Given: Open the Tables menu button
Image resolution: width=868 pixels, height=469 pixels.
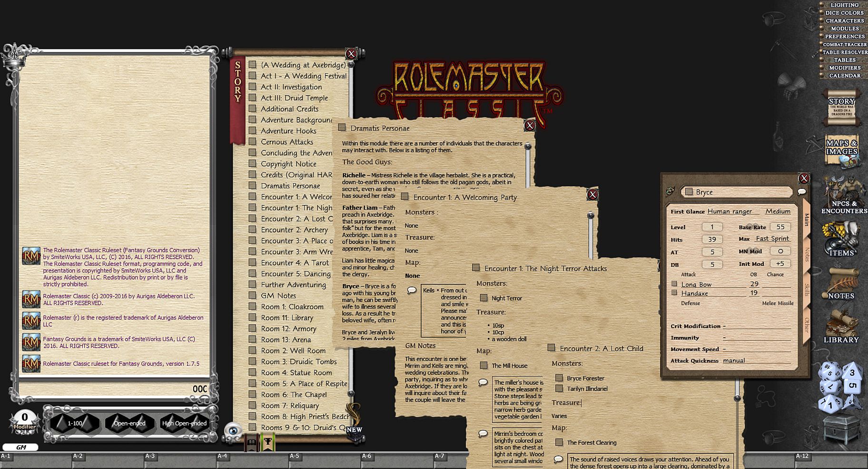Looking at the screenshot, I should [x=845, y=60].
